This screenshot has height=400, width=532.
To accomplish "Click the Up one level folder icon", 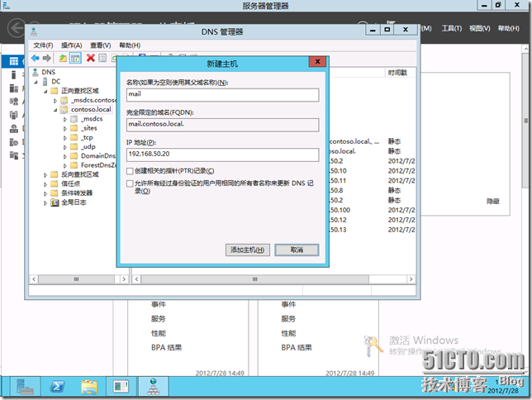I will tap(63, 58).
